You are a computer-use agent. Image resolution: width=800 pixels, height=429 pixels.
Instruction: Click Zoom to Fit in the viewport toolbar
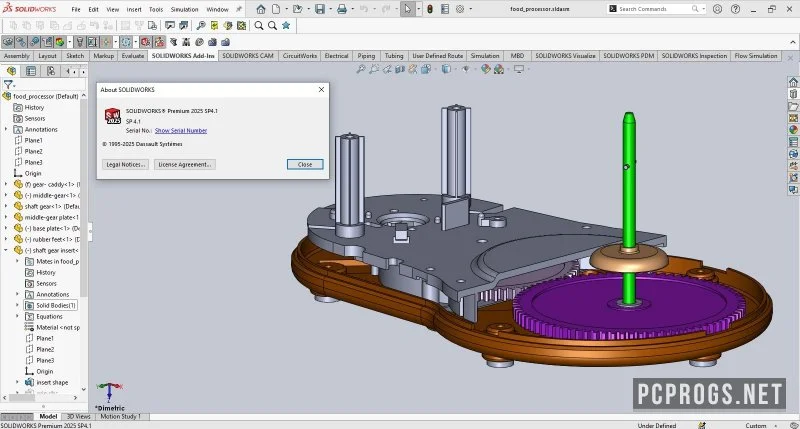[361, 69]
